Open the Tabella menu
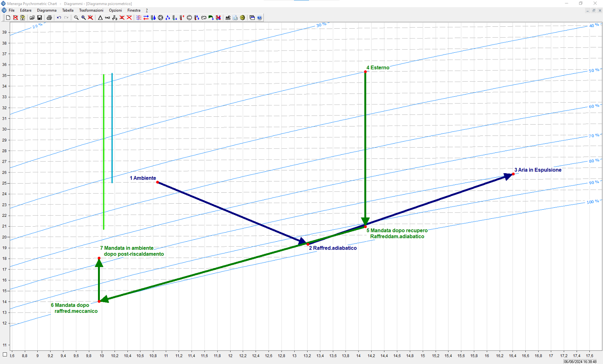 (68, 10)
